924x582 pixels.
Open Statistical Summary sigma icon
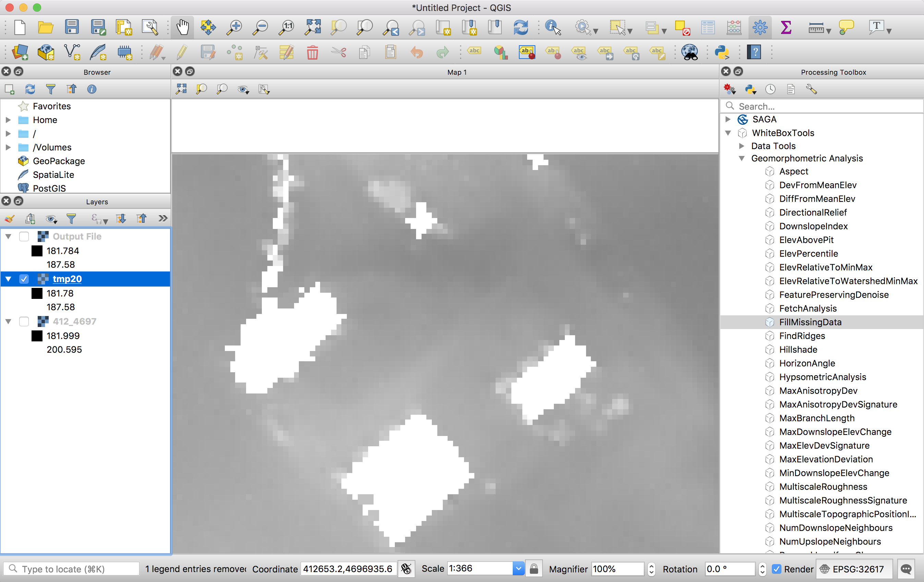[x=786, y=27]
